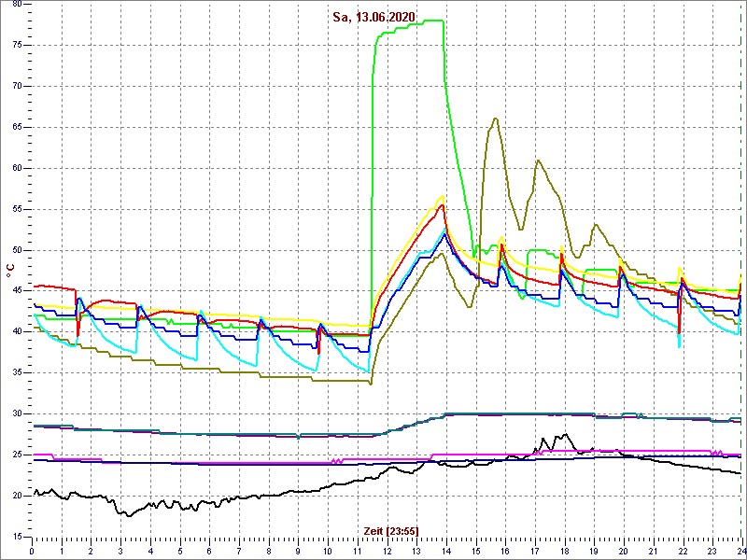Screen dimensions: 747x560
Task: Select the '25' temperature axis label
Action: tap(16, 455)
